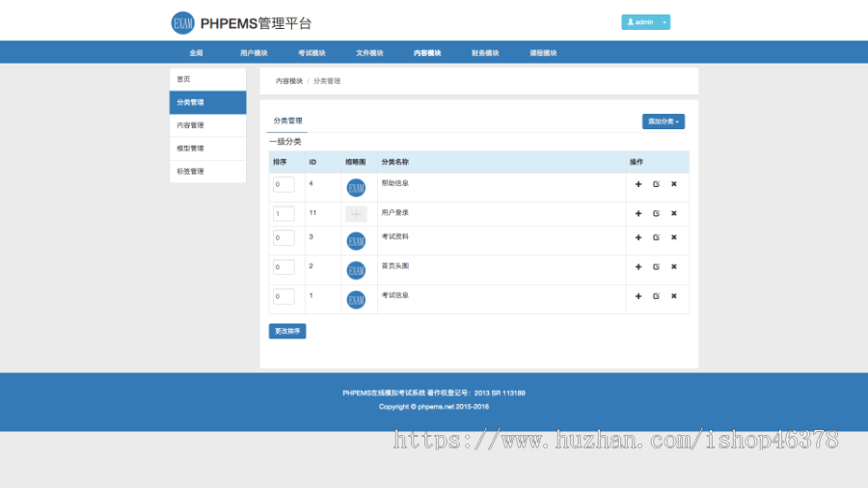
Task: Click the 一级分类 heading
Action: 285,142
